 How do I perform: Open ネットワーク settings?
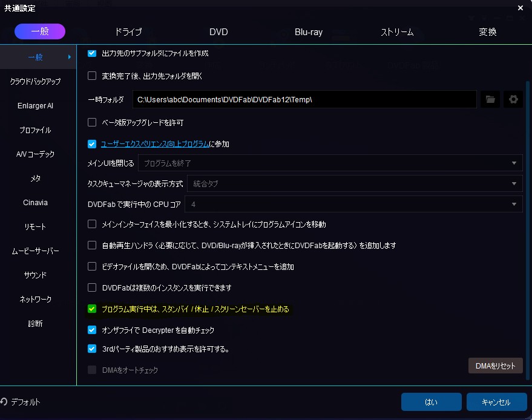35,299
